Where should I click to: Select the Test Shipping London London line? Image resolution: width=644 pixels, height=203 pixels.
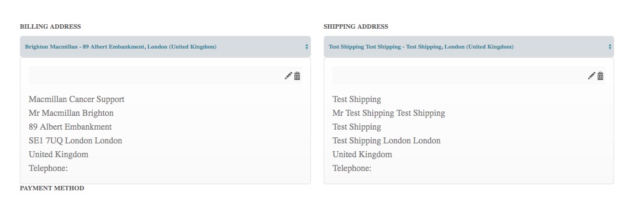pos(387,141)
